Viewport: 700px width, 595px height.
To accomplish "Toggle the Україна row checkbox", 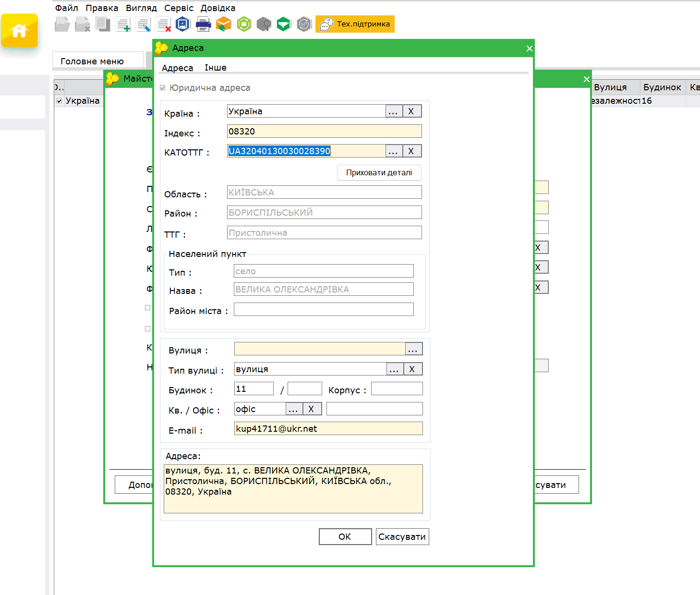I will [x=59, y=101].
